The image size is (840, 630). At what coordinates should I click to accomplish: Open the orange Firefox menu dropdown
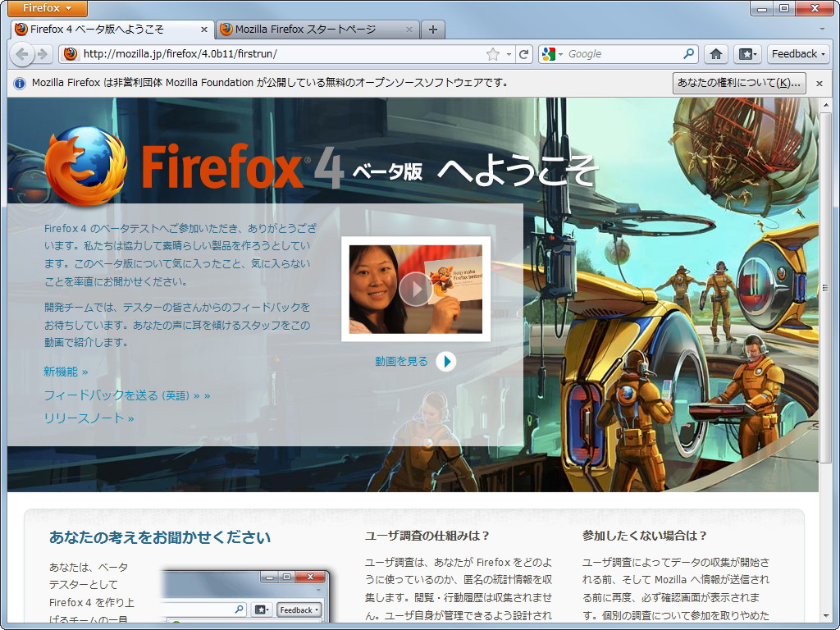[45, 8]
